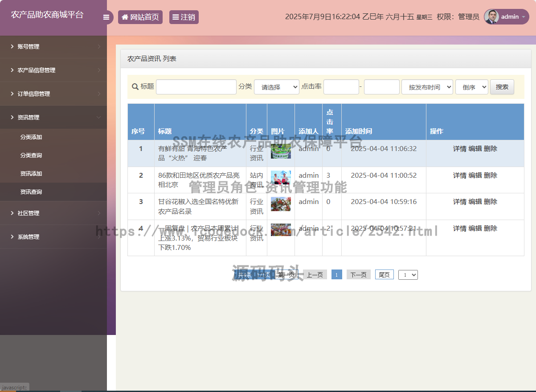Click 删除 for row 1 有鲜有甜
The width and height of the screenshot is (536, 392).
coord(491,149)
